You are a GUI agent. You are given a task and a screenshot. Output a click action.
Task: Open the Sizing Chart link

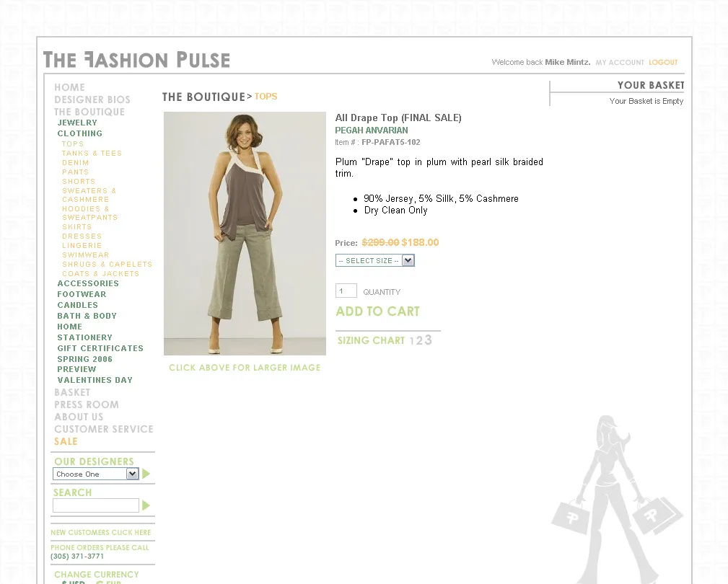click(385, 340)
